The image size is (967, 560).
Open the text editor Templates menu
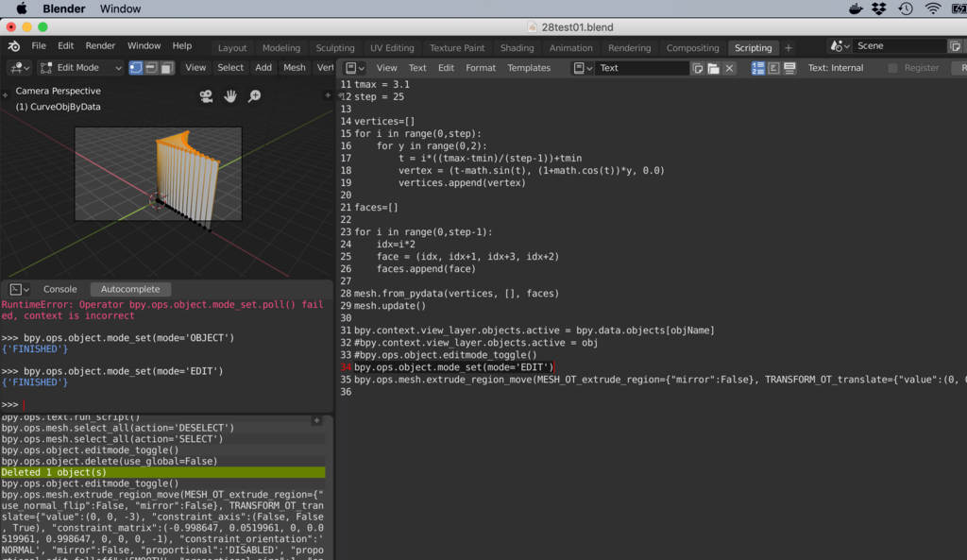coord(529,68)
